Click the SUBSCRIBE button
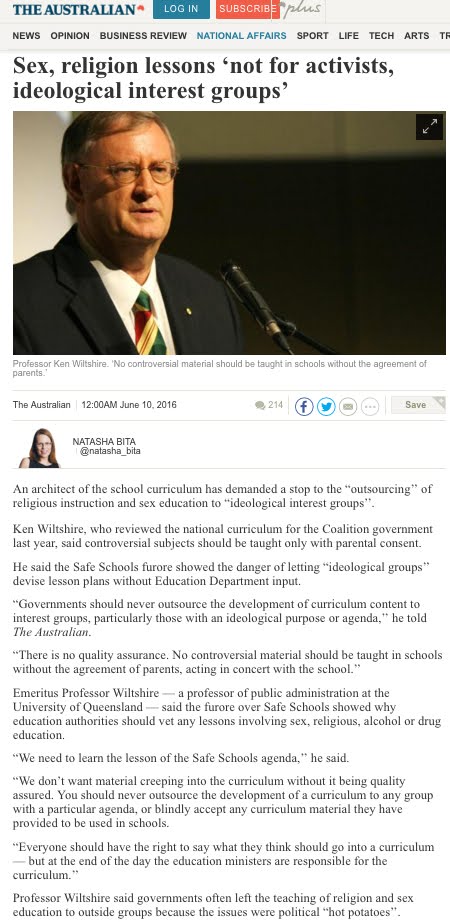The width and height of the screenshot is (450, 922). (247, 9)
